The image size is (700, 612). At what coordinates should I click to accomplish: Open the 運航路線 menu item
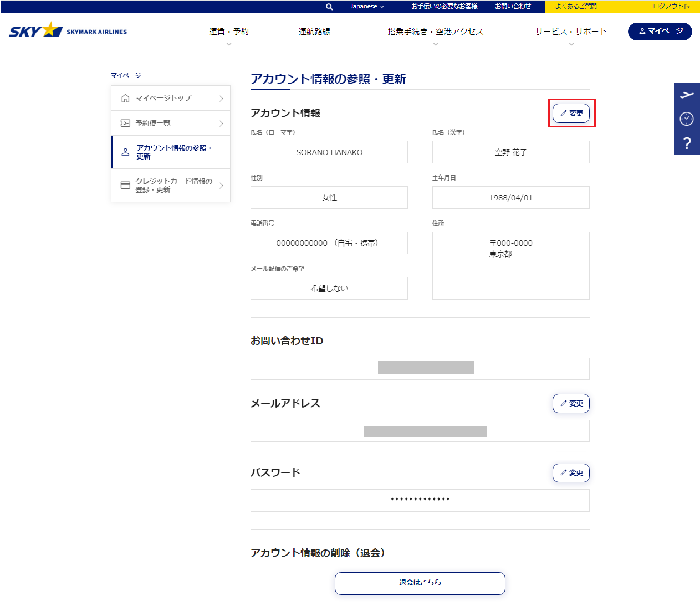tap(314, 32)
